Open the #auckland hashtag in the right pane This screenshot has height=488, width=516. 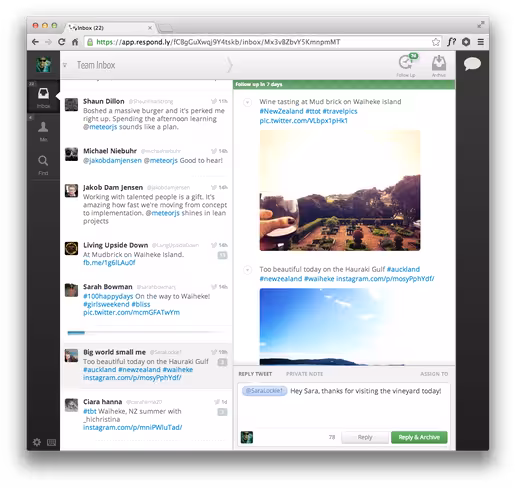(403, 269)
